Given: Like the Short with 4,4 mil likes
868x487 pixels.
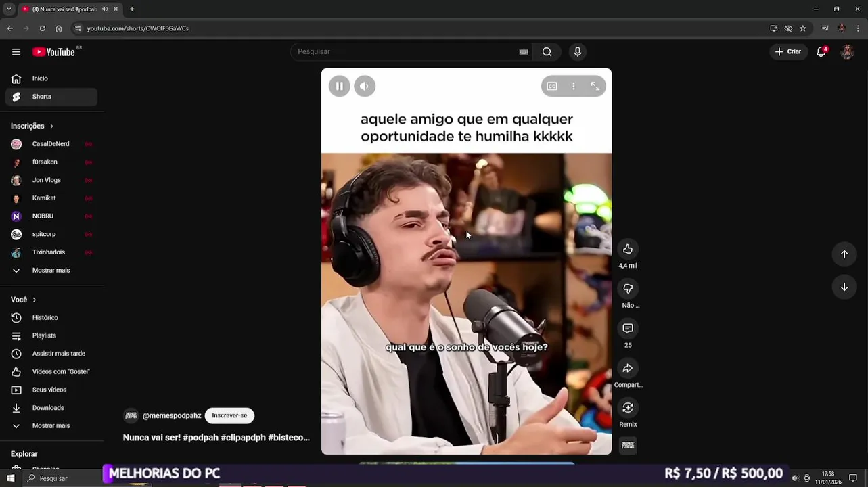Looking at the screenshot, I should (628, 249).
